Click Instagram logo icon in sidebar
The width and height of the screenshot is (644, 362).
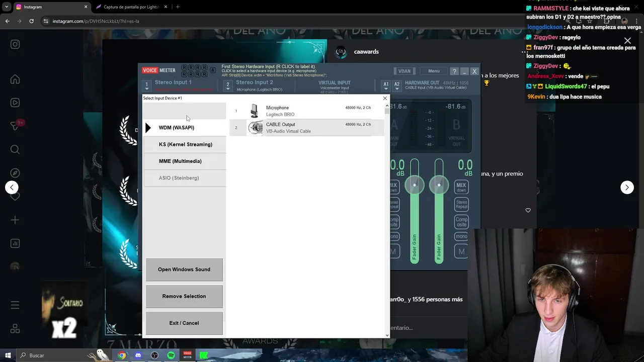[15, 44]
